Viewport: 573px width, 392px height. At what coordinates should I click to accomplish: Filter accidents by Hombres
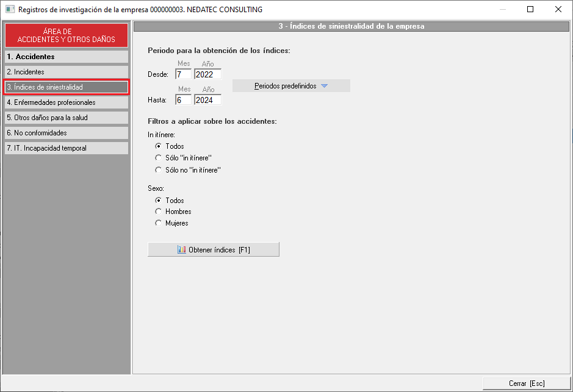(x=159, y=212)
